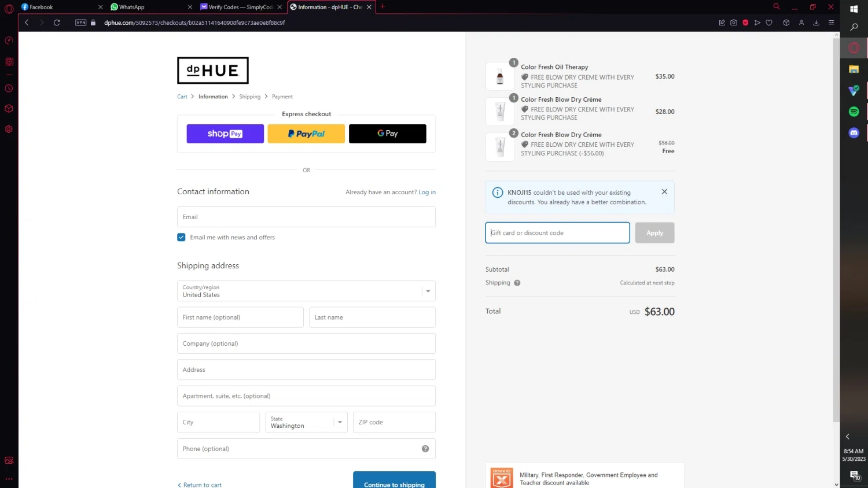This screenshot has height=488, width=868.
Task: Open Spotify from the taskbar
Action: 854,112
